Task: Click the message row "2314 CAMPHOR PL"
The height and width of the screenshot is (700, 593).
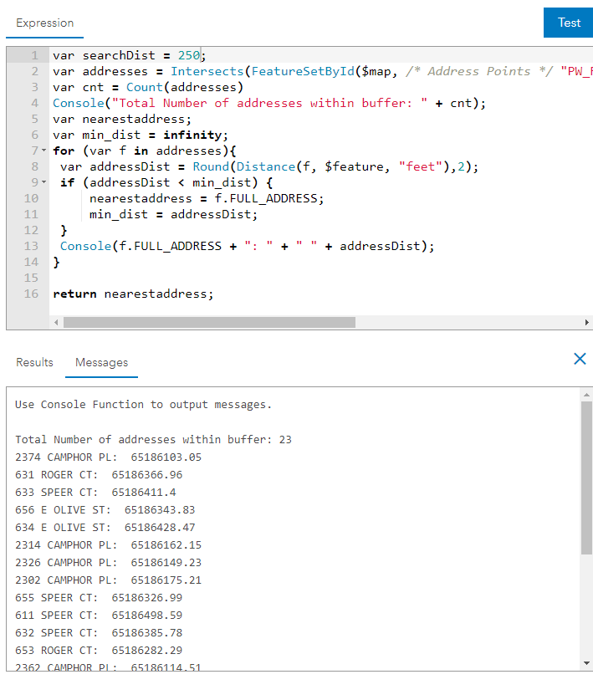Action: [108, 545]
